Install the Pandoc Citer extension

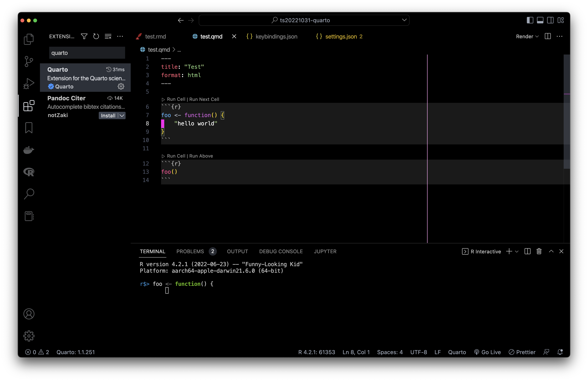[x=108, y=115]
